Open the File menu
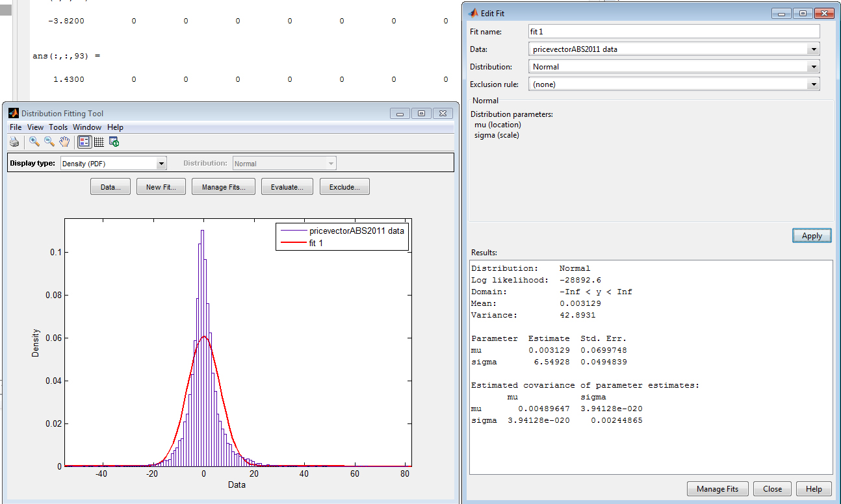Screen dimensions: 841x504 click(x=16, y=127)
